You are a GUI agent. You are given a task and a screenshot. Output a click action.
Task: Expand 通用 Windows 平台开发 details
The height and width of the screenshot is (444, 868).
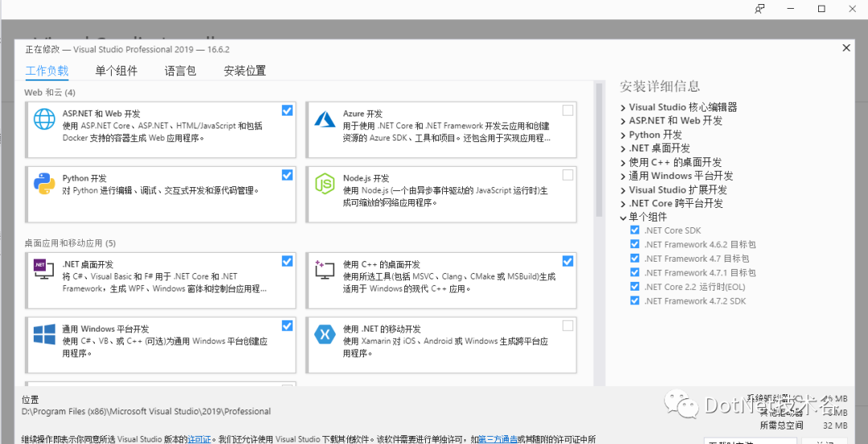tap(624, 177)
